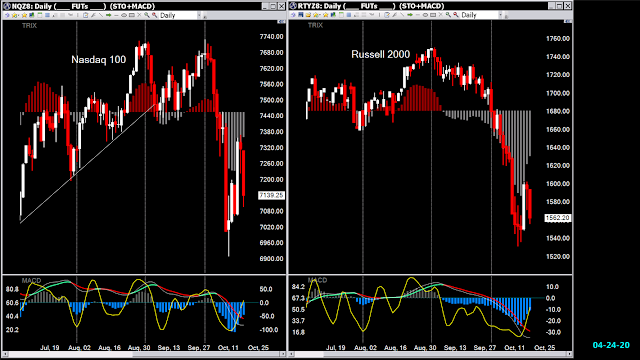Click right scroll arrow under RTYZ8 chart
Screen dimensions: 640x360
click(x=569, y=354)
